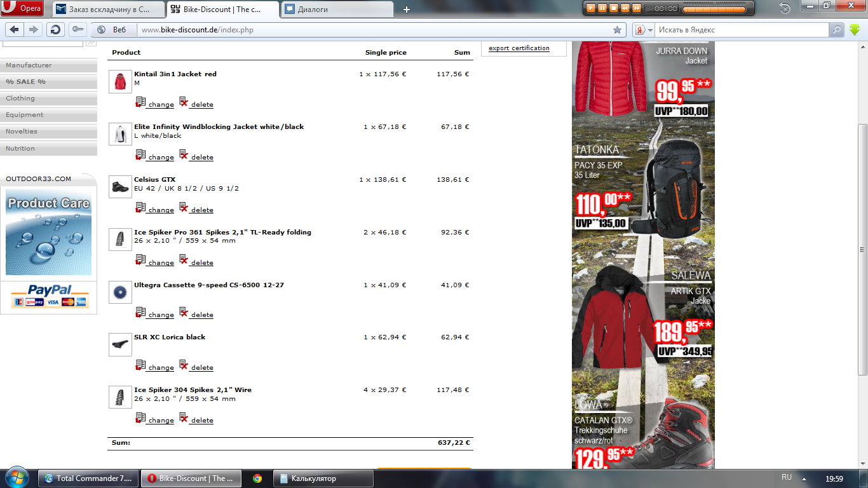
Task: Click Kintail 3in1 Jacket red thumbnail
Action: 120,81
